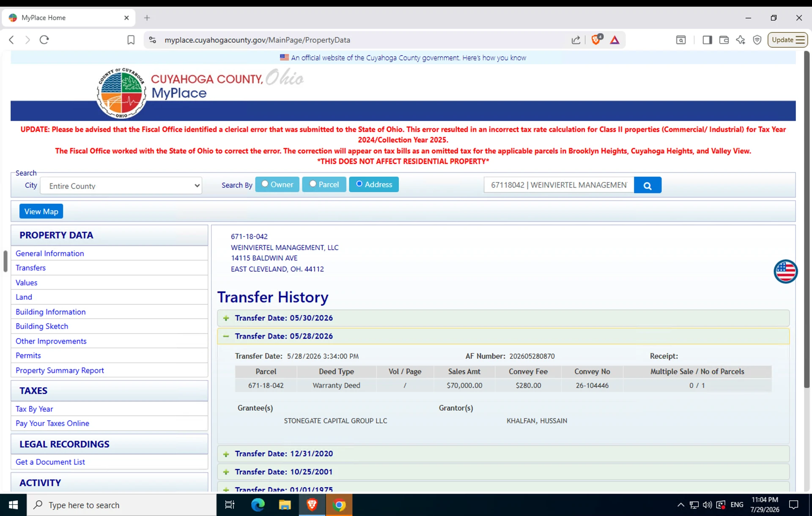Toggle the sidebar panel icon
The height and width of the screenshot is (516, 812).
(707, 40)
